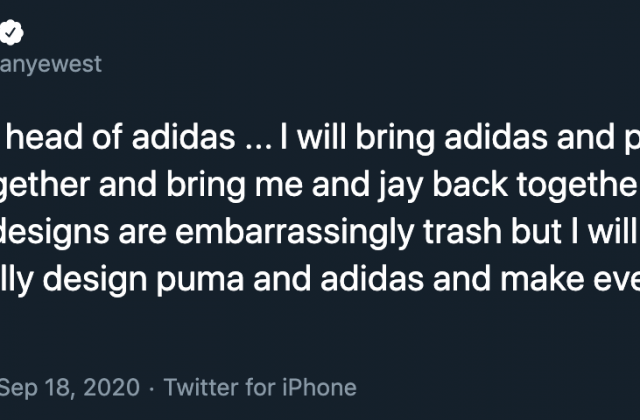Click 'bring me' in the second line
The image size is (640, 420).
[x=234, y=186]
